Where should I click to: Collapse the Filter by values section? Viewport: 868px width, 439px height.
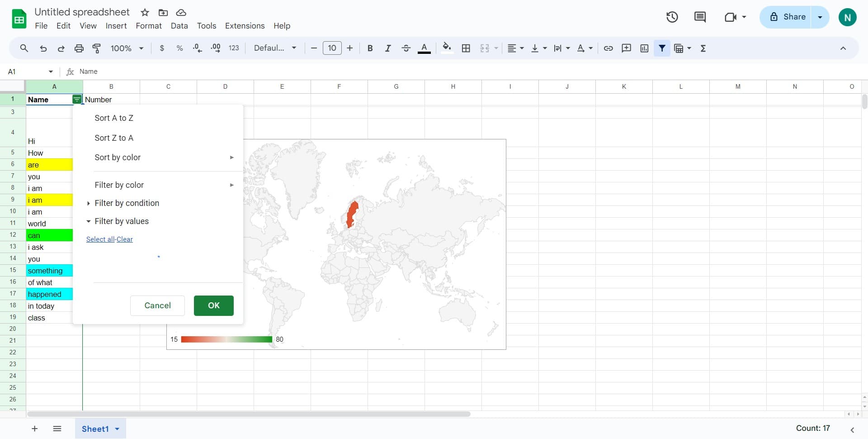click(121, 221)
